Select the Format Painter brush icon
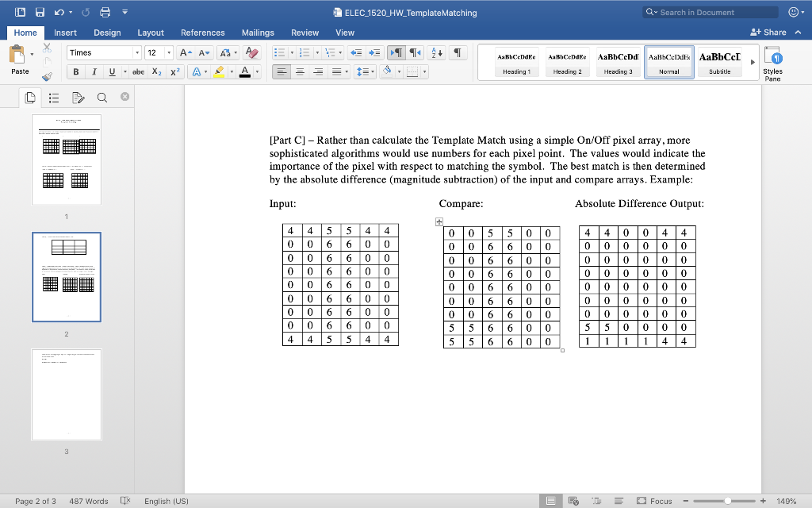 click(x=47, y=77)
